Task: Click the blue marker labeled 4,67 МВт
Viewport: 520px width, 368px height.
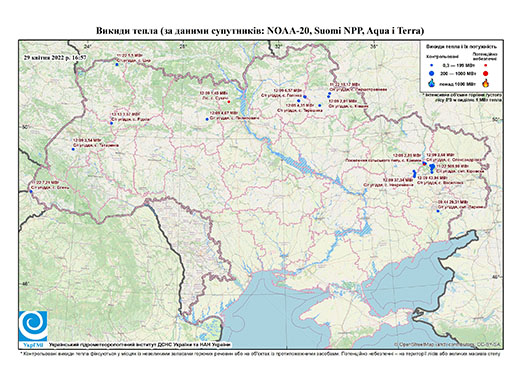Action: pos(207,119)
